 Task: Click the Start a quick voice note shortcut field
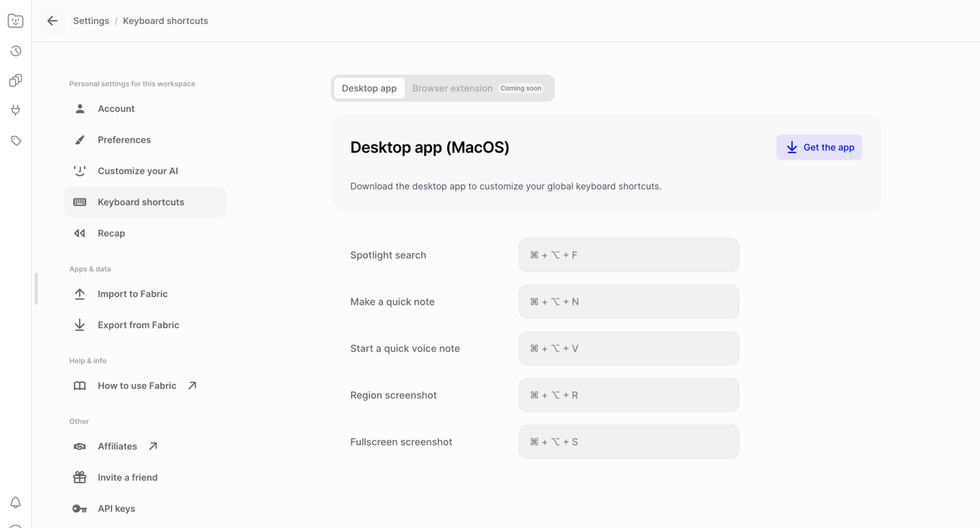pos(629,348)
